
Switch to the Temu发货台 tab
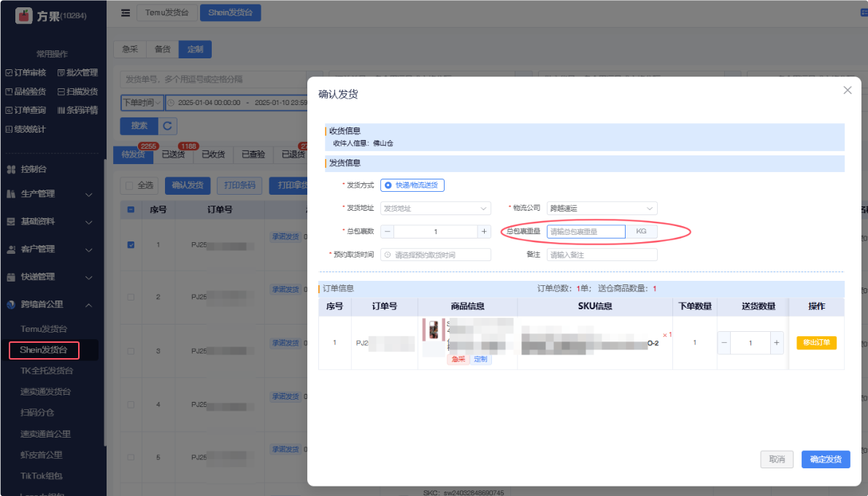click(166, 12)
